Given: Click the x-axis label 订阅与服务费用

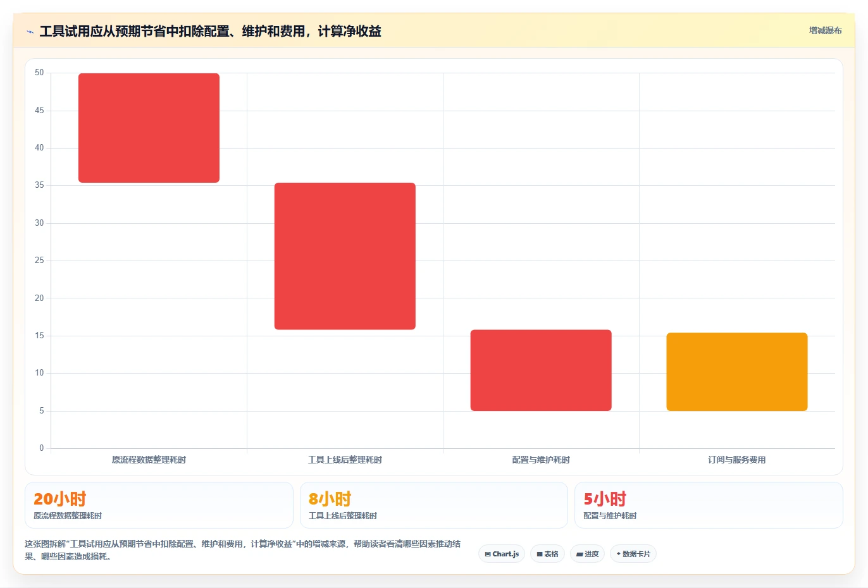Looking at the screenshot, I should pyautogui.click(x=737, y=460).
